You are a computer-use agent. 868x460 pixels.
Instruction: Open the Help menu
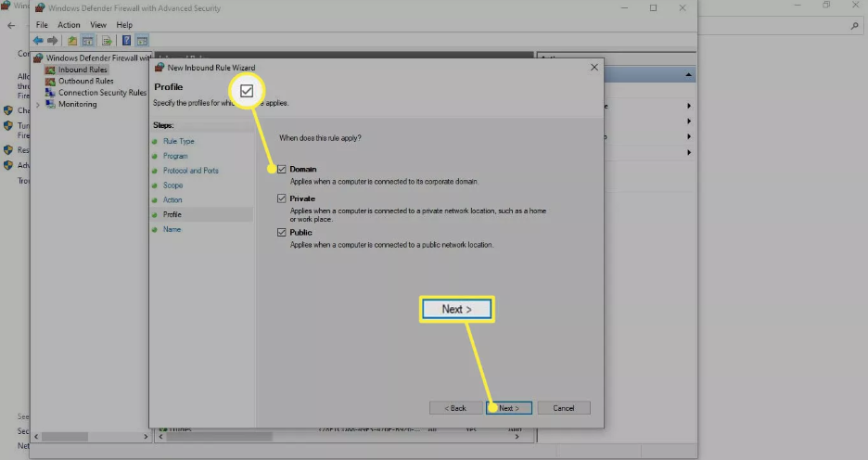pyautogui.click(x=124, y=25)
